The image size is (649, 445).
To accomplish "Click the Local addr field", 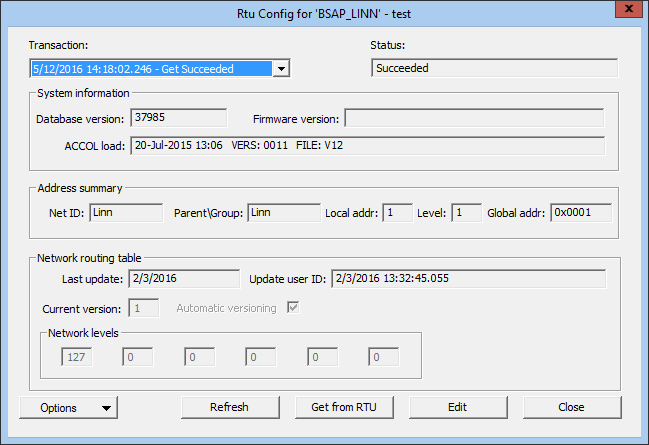I will pos(397,213).
